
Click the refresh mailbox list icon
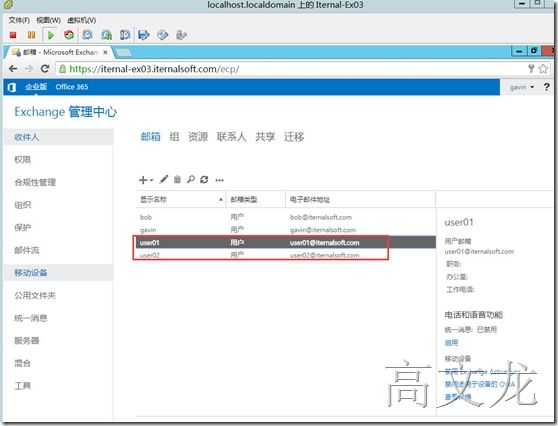point(204,179)
